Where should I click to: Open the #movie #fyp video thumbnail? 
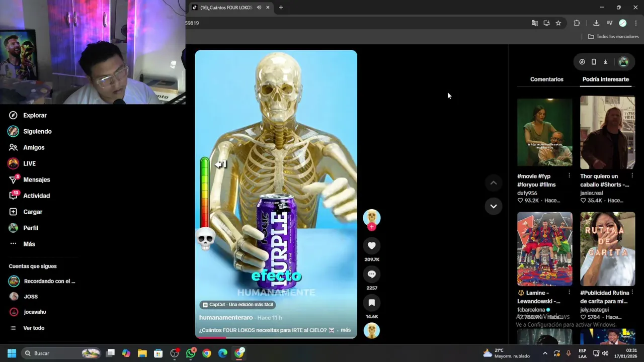tap(545, 133)
